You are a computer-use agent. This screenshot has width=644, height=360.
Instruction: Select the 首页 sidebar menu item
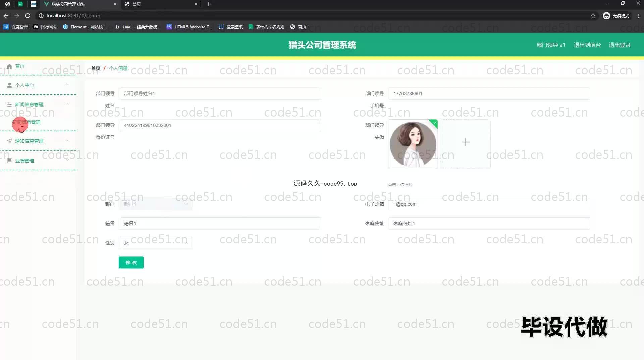pyautogui.click(x=38, y=66)
